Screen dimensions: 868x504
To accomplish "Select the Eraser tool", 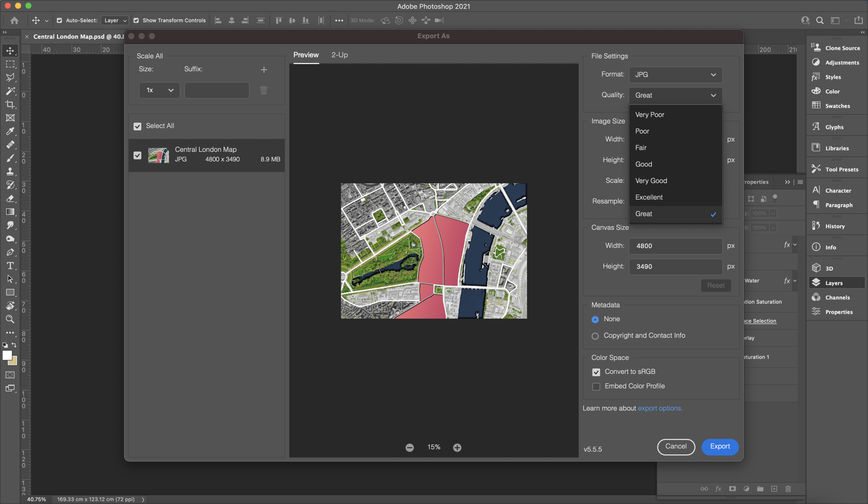I will pos(10,198).
